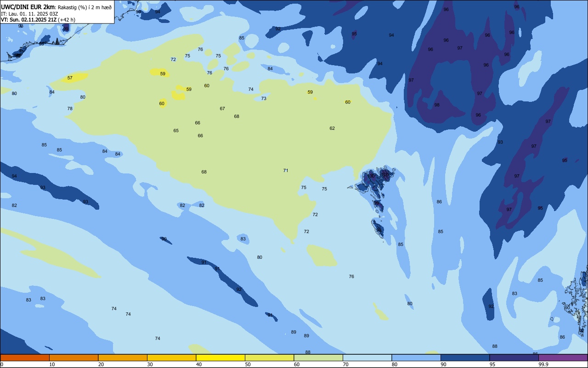
Task: Select the map value 65
Action: click(x=176, y=131)
